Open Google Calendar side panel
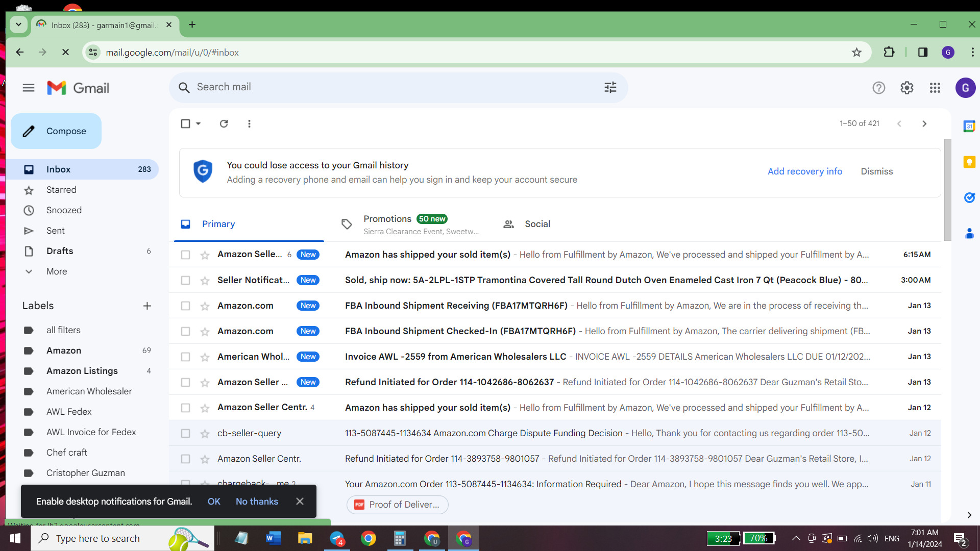The height and width of the screenshot is (551, 980). pyautogui.click(x=969, y=126)
